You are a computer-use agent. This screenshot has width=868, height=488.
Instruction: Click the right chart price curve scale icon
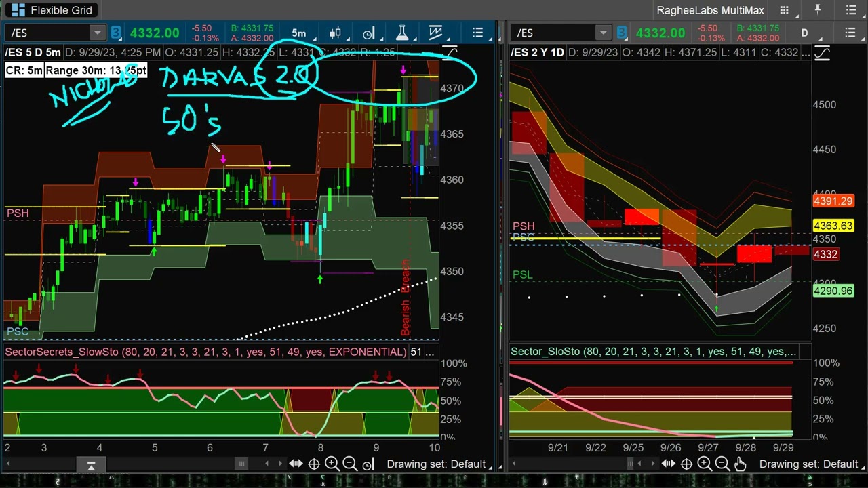(x=822, y=53)
